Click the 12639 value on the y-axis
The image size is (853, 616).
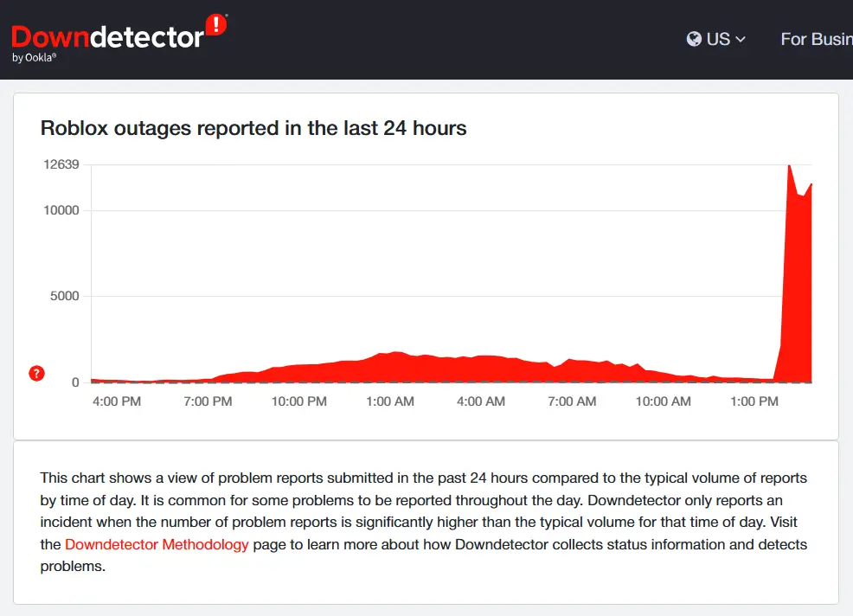pos(61,164)
